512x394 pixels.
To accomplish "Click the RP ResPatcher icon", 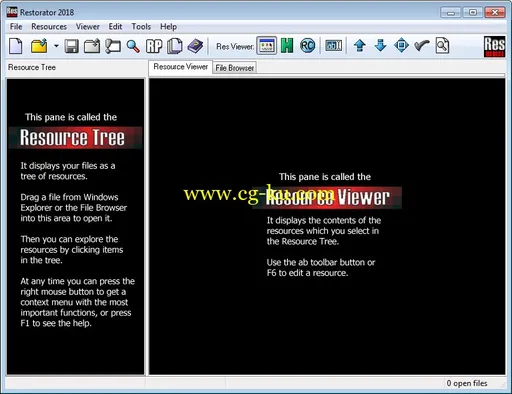I will pyautogui.click(x=154, y=46).
